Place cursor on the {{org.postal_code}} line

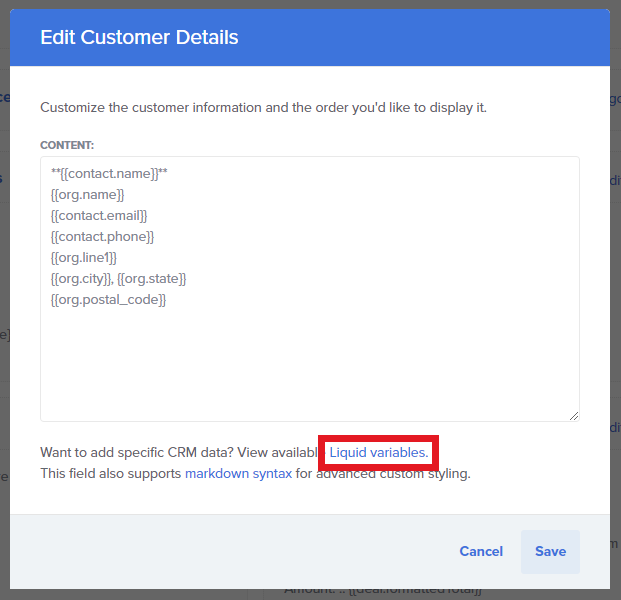coord(108,299)
